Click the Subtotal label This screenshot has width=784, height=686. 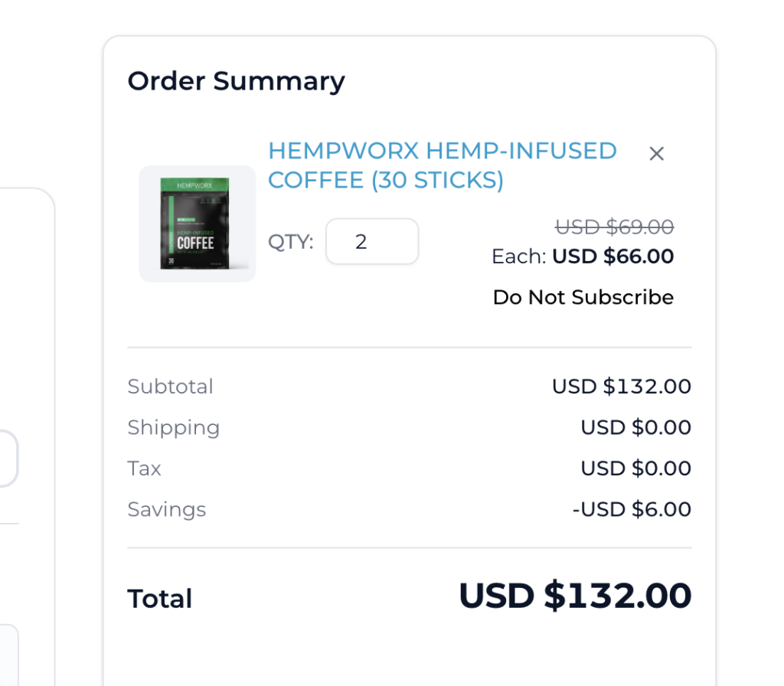coord(170,387)
